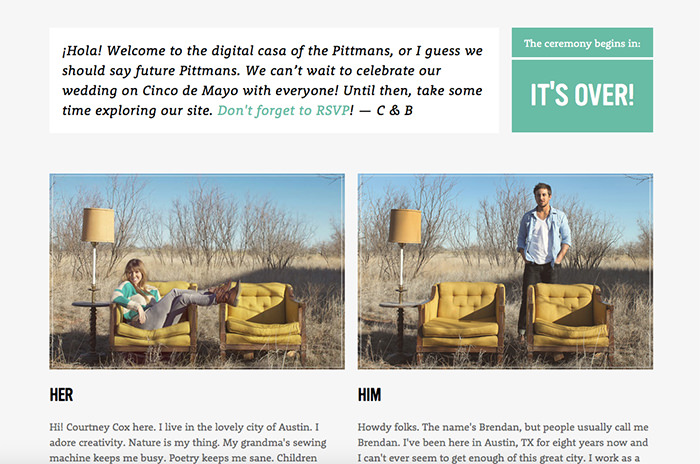
Task: Click the man standing behind the chairs
Action: tap(542, 255)
